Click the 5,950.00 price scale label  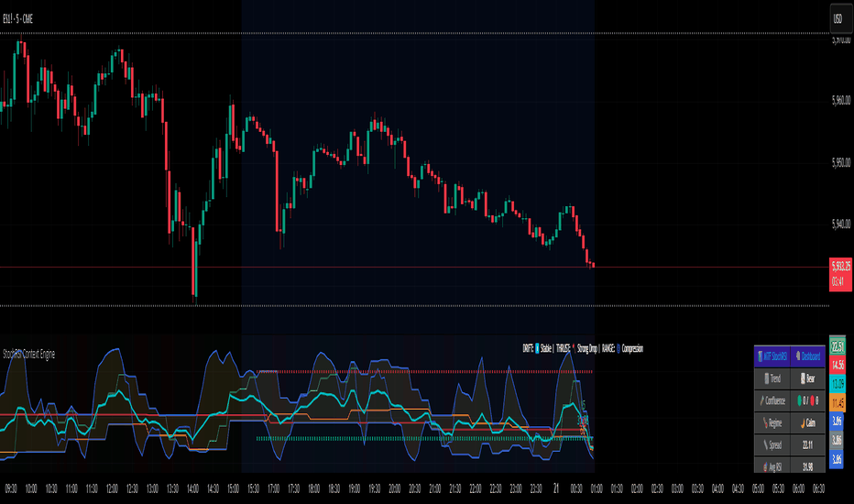click(x=841, y=162)
